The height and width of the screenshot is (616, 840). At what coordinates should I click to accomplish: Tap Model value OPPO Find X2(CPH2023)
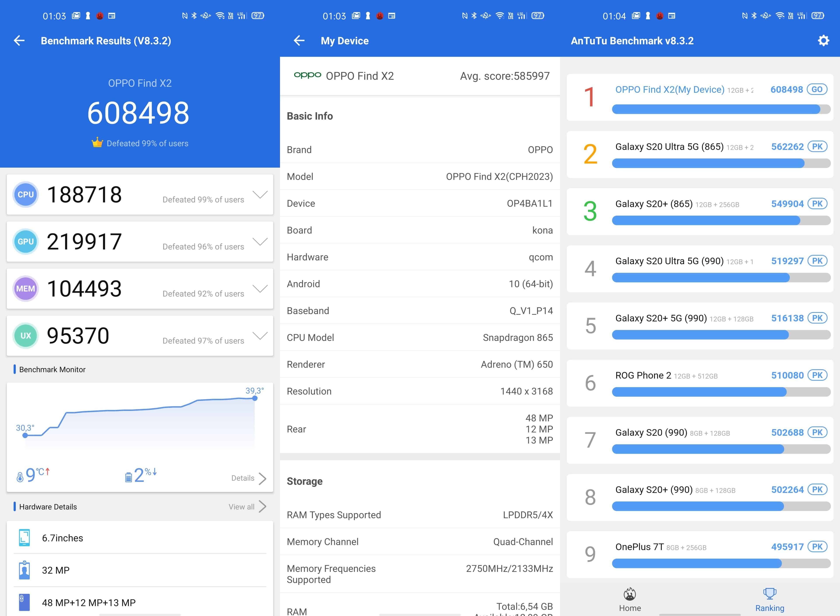coord(500,176)
